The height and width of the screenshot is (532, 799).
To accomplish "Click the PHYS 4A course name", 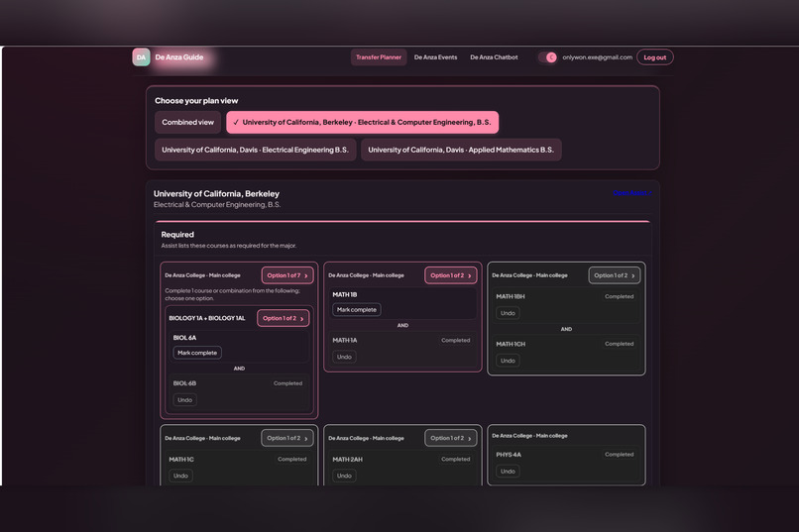I will pyautogui.click(x=509, y=455).
